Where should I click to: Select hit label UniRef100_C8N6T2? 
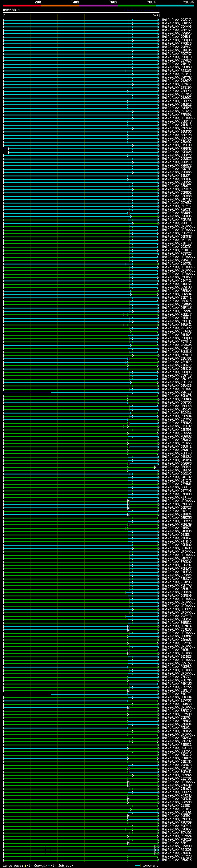pos(177,186)
